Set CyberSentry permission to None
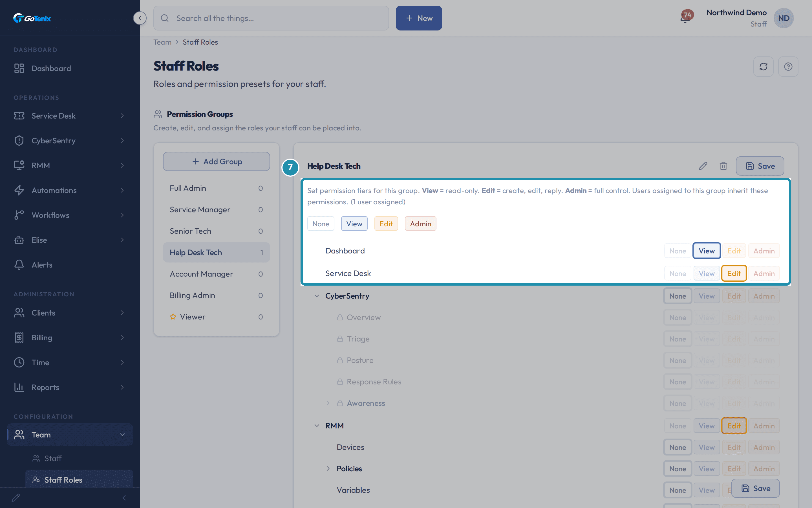This screenshot has width=812, height=508. 678,296
